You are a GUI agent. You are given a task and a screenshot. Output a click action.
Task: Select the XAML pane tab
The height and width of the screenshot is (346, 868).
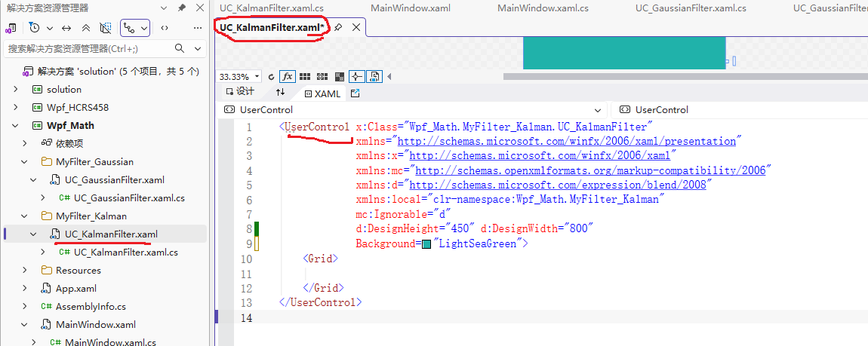coord(322,93)
